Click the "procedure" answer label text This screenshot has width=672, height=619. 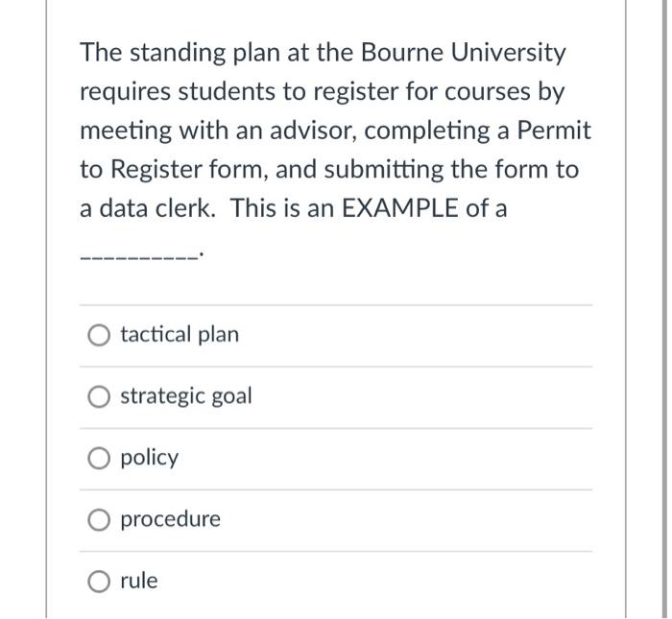coord(171,519)
